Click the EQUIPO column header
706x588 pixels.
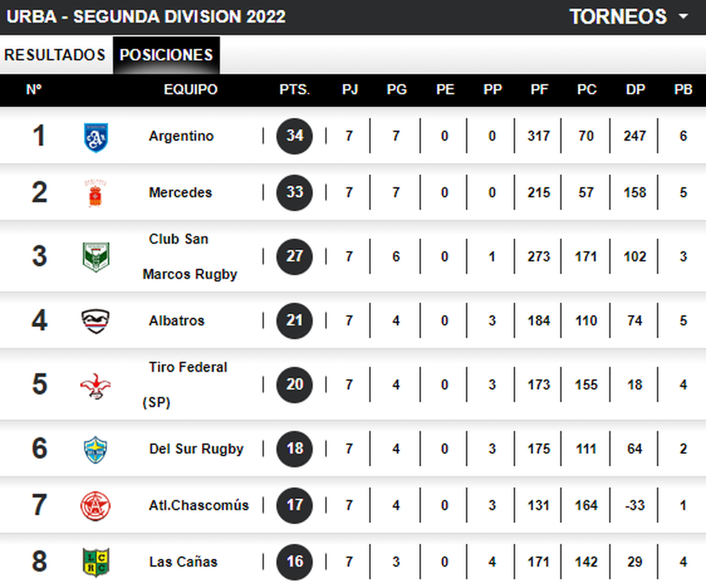tap(191, 89)
